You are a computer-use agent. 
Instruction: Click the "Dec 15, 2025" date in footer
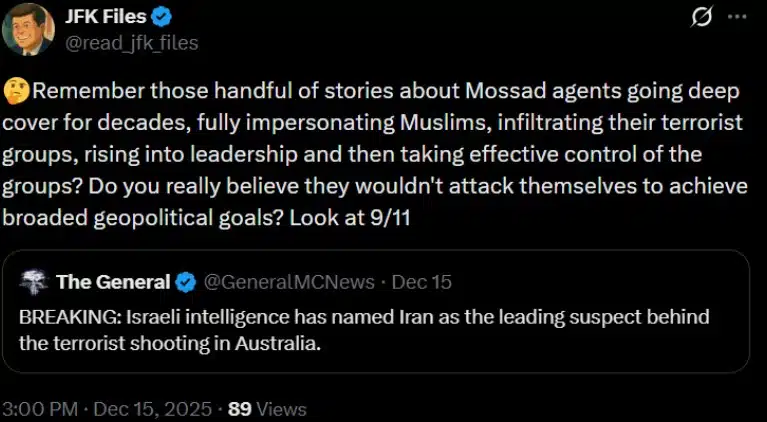pos(153,409)
